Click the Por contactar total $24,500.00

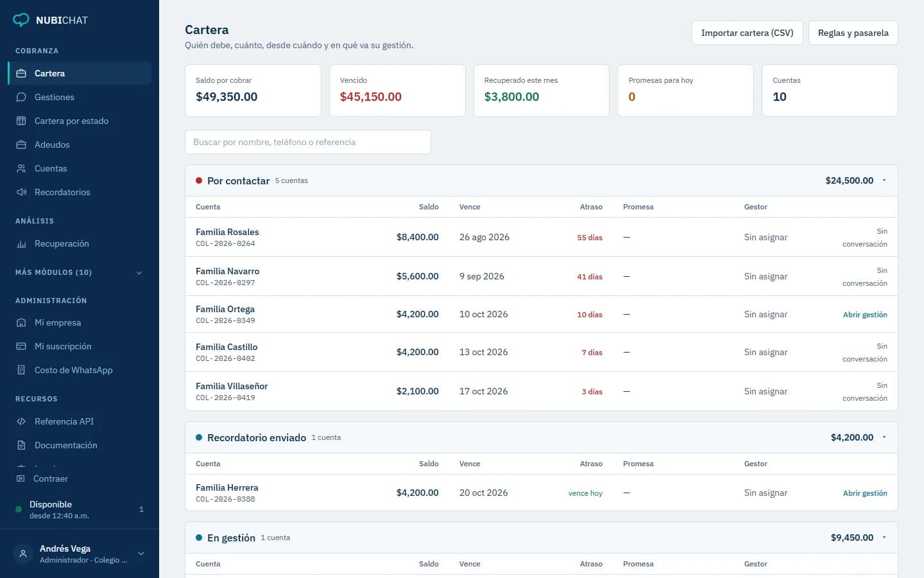849,180
